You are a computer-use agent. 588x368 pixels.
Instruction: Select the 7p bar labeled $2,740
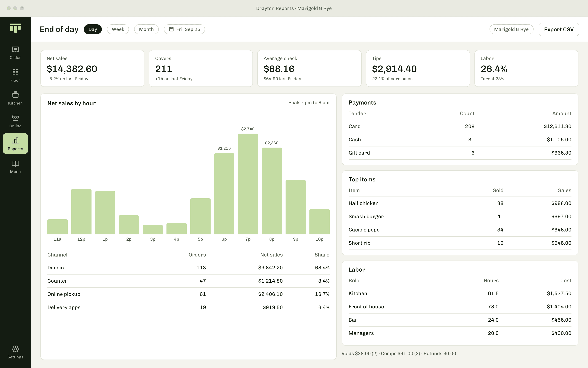(x=248, y=184)
